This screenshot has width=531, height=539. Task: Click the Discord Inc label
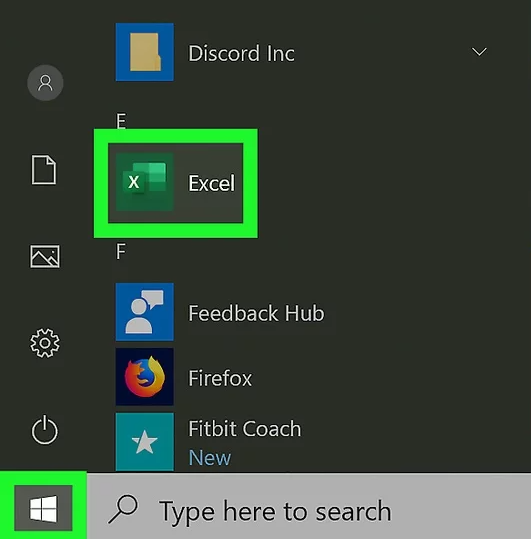click(x=242, y=54)
